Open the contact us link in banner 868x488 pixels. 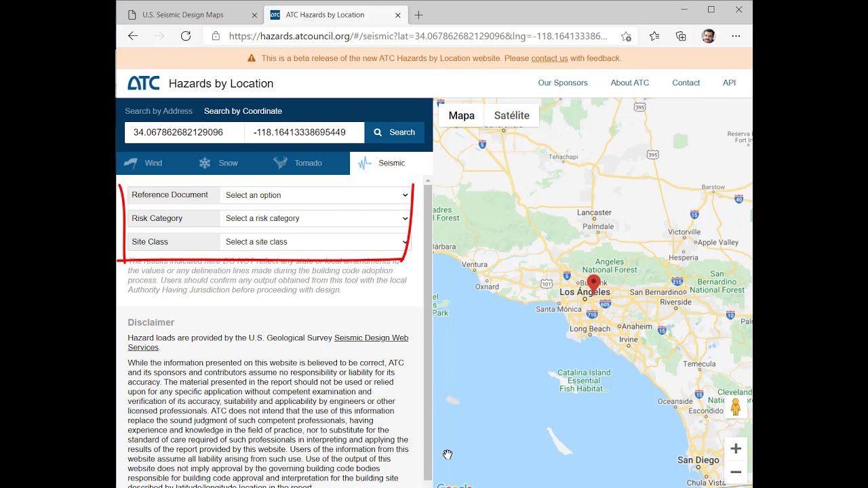click(x=549, y=58)
